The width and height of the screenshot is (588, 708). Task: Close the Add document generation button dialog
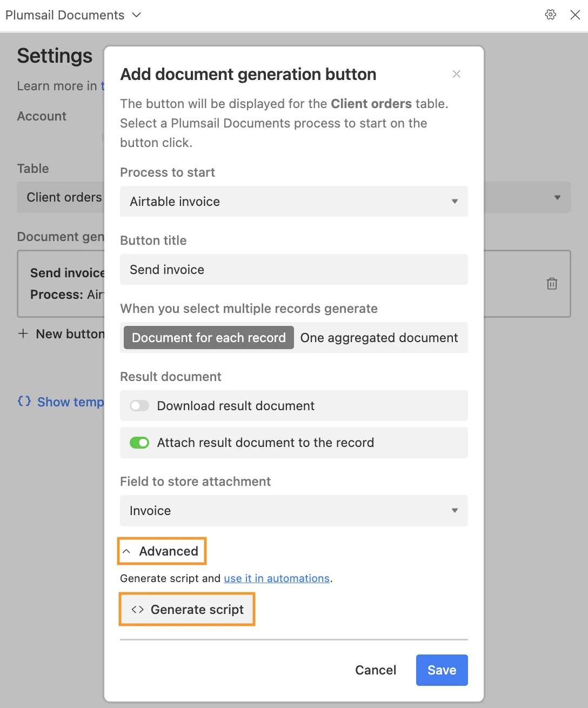[x=456, y=74]
